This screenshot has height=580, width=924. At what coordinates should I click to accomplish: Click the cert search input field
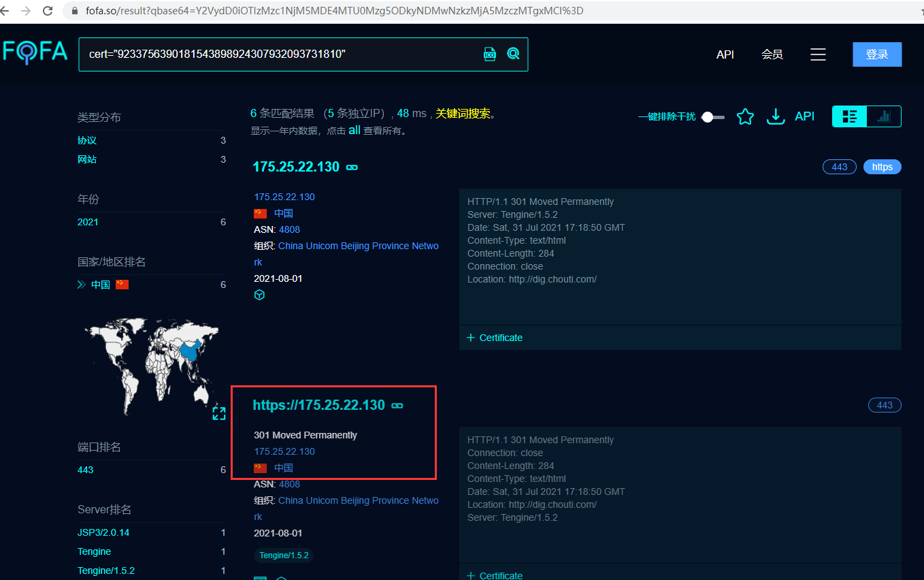279,54
